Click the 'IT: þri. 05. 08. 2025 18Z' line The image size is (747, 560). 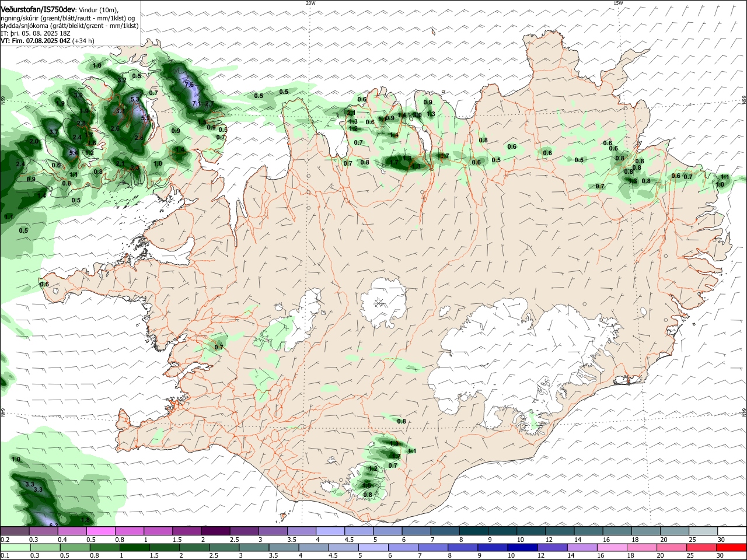coord(36,33)
